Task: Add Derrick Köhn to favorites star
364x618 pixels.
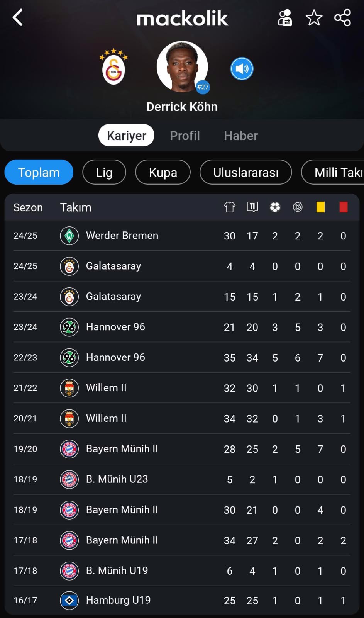Action: click(x=314, y=18)
